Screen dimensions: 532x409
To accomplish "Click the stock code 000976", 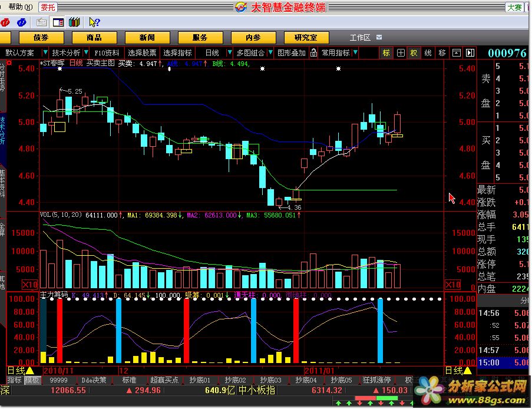I will [507, 53].
